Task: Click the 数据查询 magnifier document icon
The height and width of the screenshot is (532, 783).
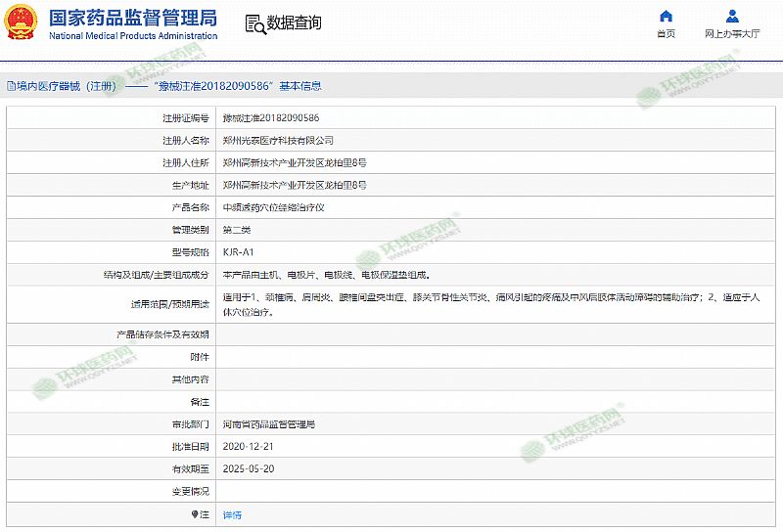Action: coord(254,23)
